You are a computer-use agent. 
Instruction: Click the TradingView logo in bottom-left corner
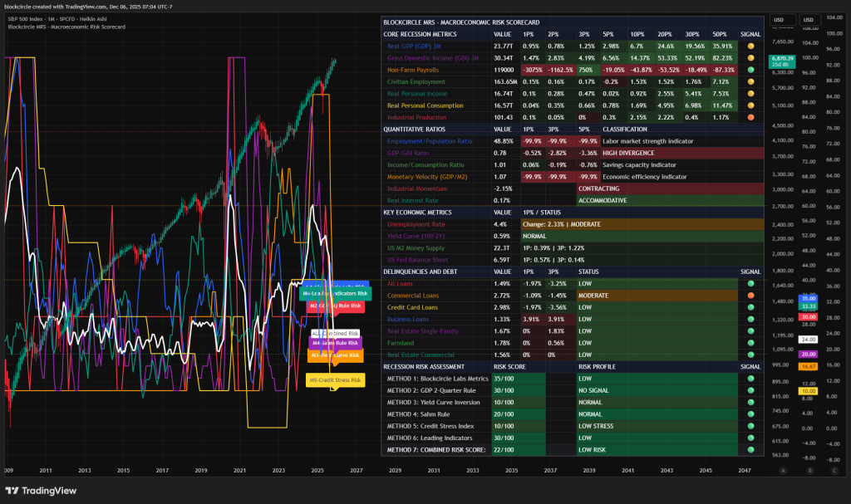pyautogui.click(x=38, y=491)
